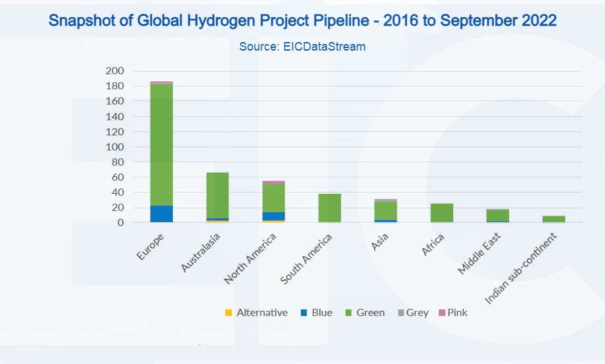Select the 'North America' axis label
This screenshot has height=364, width=605.
click(x=250, y=260)
